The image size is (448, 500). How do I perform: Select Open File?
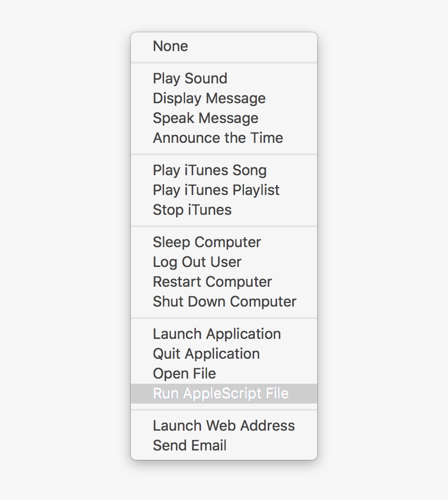184,373
